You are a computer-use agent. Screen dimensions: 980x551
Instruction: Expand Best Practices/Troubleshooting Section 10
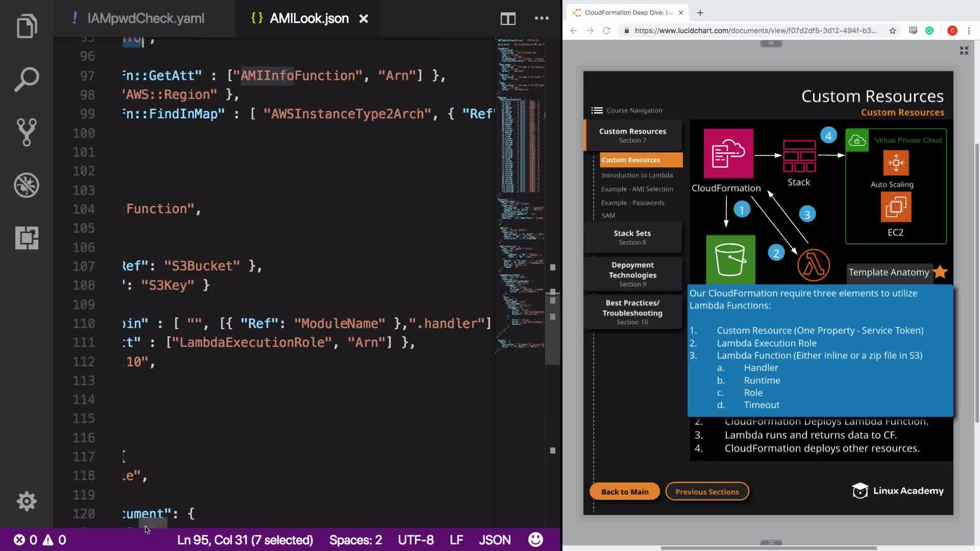click(632, 312)
